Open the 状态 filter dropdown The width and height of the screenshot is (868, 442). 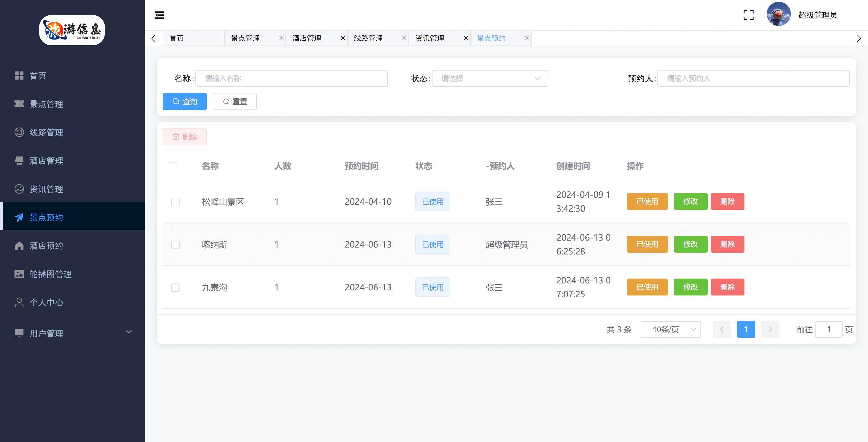pos(489,79)
